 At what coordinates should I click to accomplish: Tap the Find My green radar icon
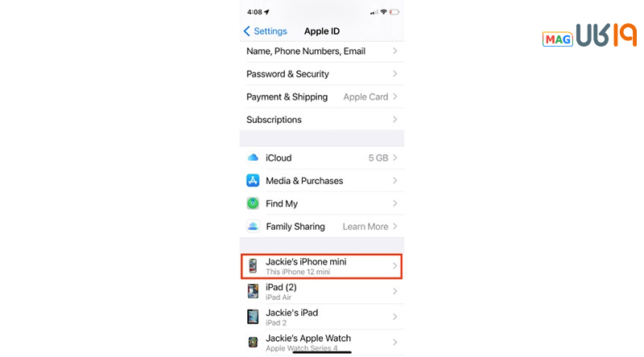[x=253, y=204]
